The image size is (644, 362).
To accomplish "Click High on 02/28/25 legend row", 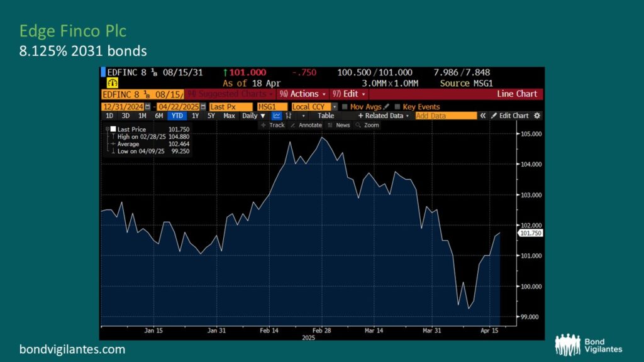I will (150, 136).
